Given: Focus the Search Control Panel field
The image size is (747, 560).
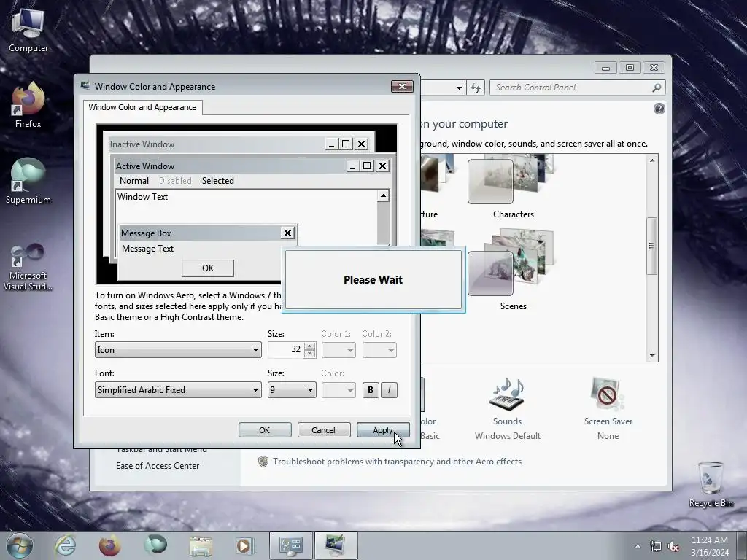Looking at the screenshot, I should (x=578, y=87).
